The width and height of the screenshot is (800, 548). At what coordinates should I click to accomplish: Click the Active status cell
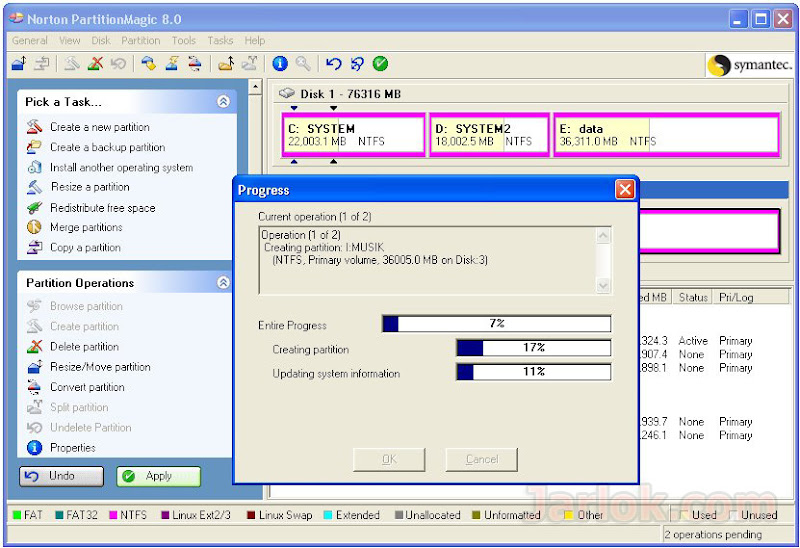click(x=693, y=340)
